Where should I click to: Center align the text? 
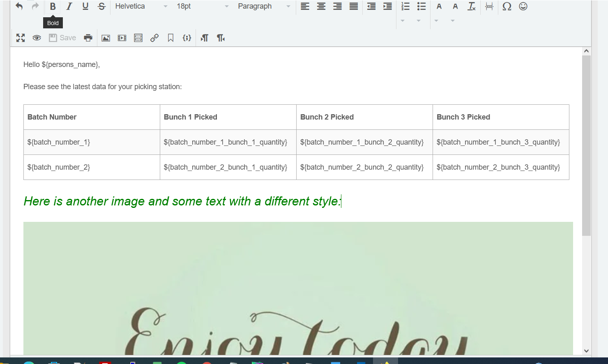pos(321,6)
